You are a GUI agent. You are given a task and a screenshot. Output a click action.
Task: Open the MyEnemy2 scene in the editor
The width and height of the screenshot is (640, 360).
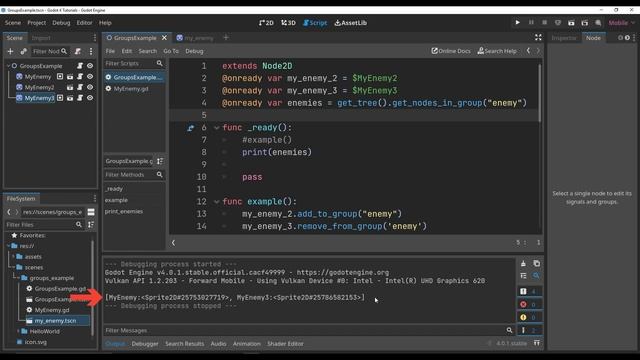pos(70,87)
